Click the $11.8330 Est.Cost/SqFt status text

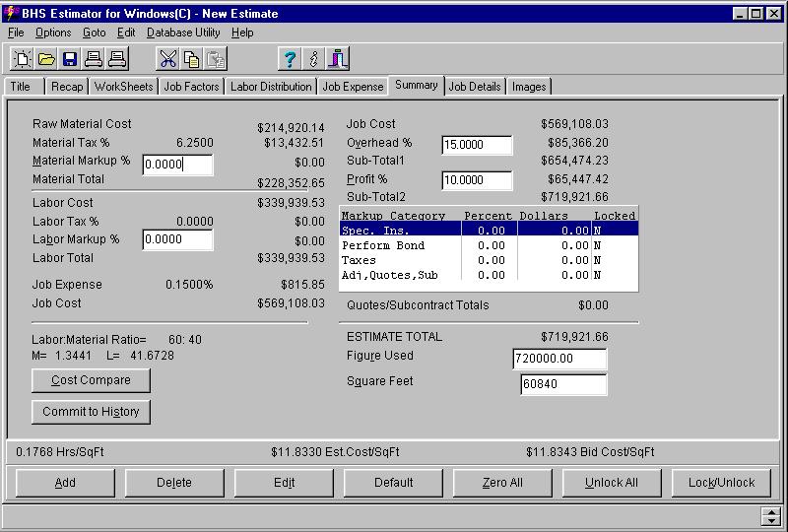335,452
